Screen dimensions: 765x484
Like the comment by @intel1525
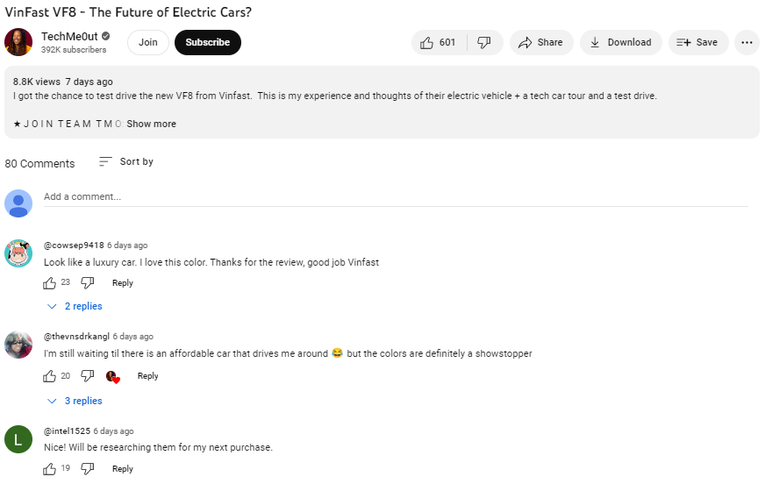click(50, 468)
